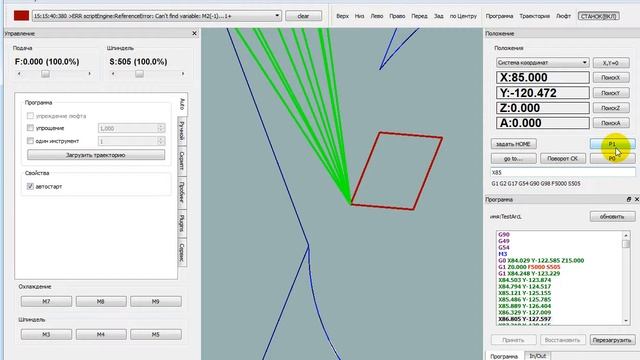Click the один инструмент number spinbox
The image size is (640, 360).
[131, 141]
